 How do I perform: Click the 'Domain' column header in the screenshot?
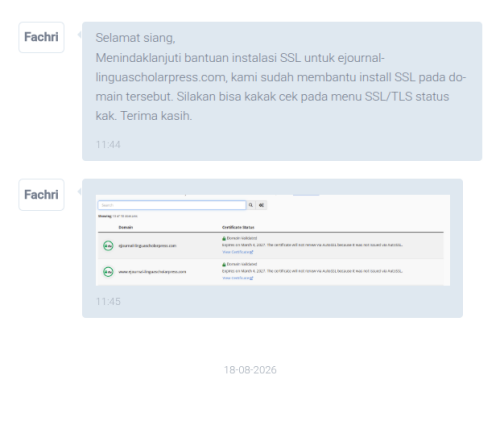pos(126,227)
